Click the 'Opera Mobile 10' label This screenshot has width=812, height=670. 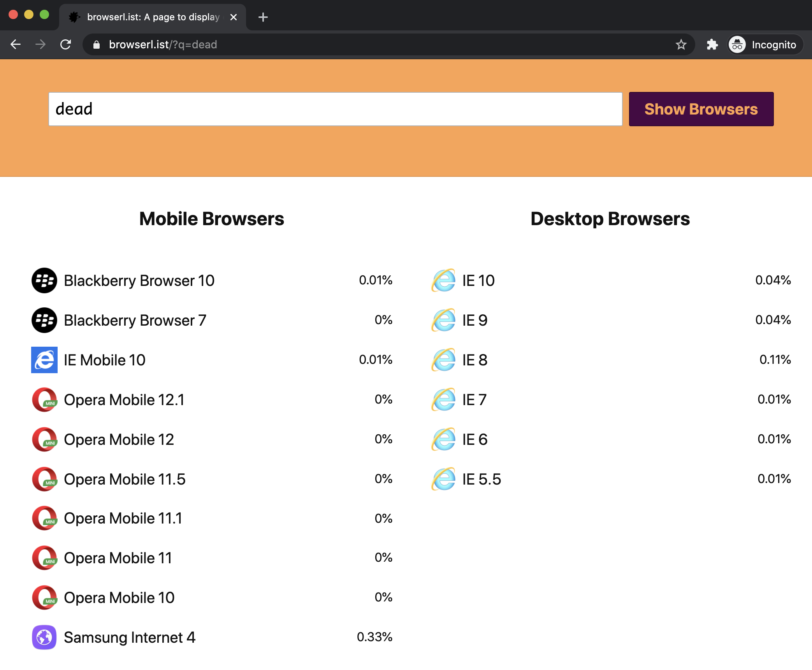[x=119, y=598]
